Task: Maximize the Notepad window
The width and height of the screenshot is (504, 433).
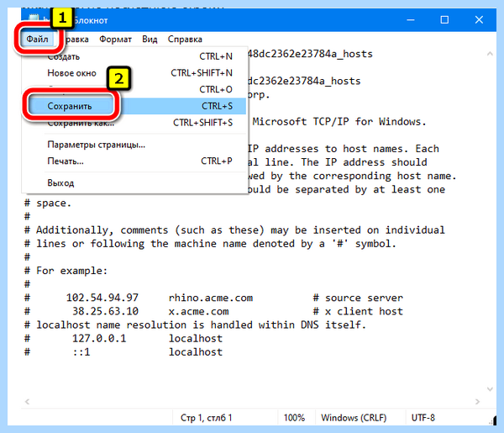Action: tap(444, 20)
